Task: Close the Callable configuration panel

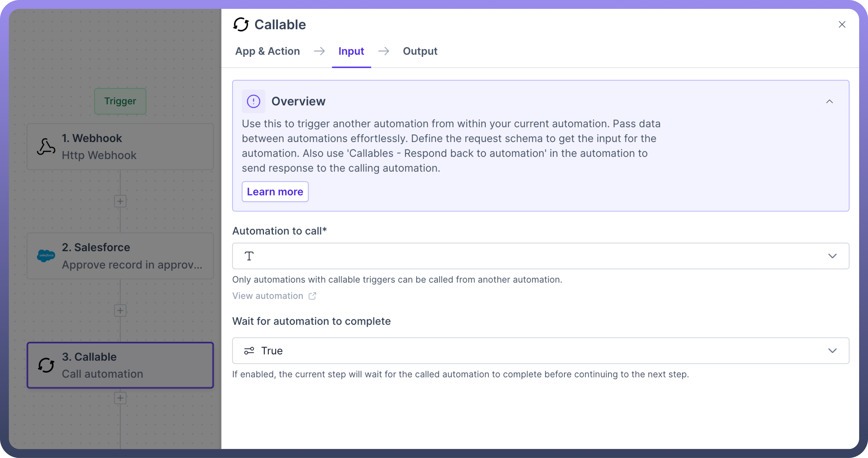Action: [842, 25]
